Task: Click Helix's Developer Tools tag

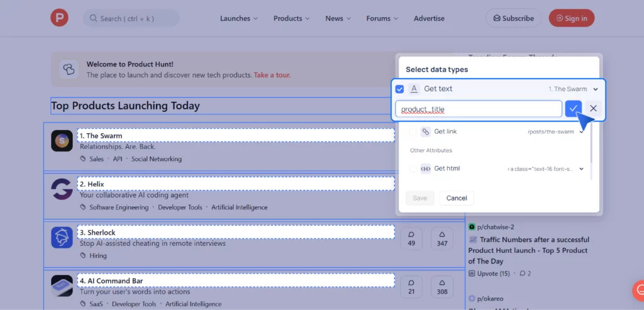Action: 180,208
